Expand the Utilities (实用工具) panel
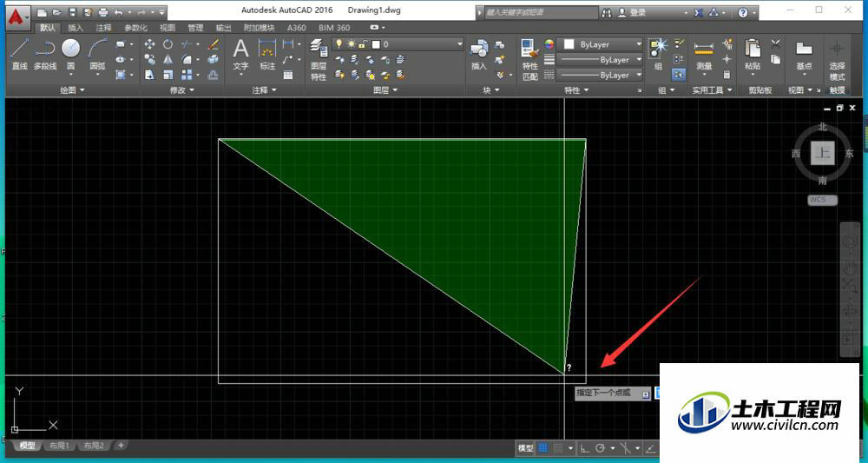Image resolution: width=868 pixels, height=463 pixels. [713, 90]
